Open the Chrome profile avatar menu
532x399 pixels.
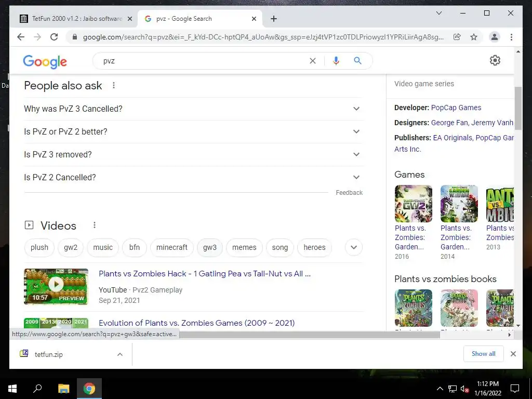(495, 37)
